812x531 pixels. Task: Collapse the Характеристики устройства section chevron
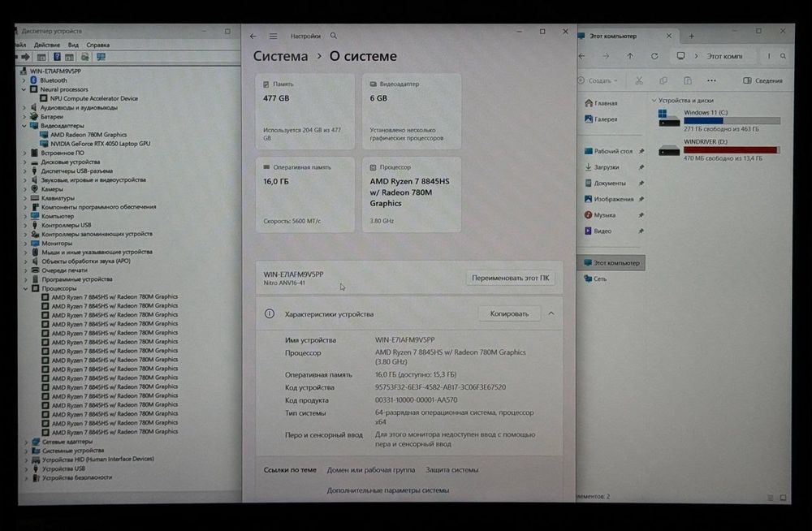551,313
